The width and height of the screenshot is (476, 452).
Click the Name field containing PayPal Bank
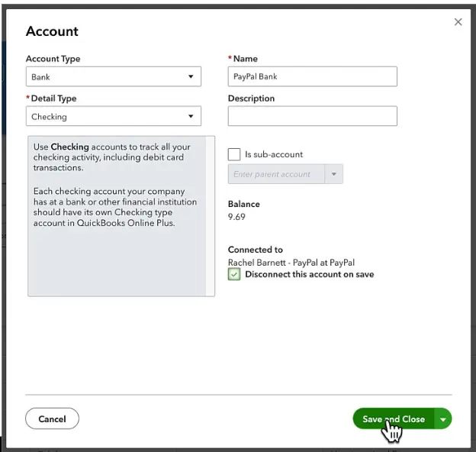pos(313,76)
